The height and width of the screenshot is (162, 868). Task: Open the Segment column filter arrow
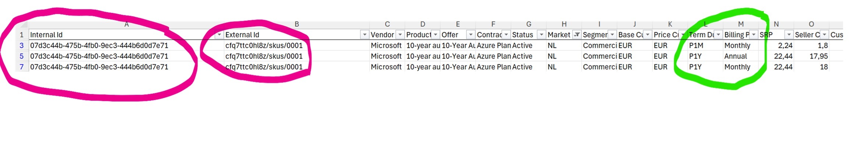612,35
